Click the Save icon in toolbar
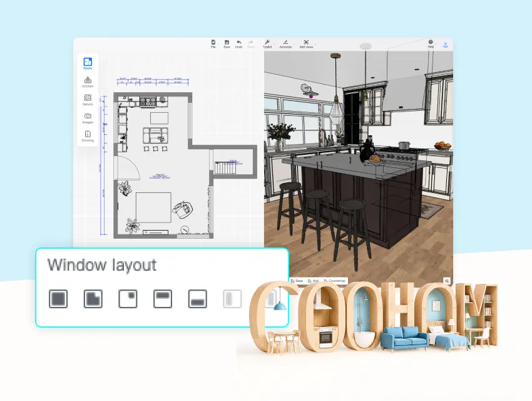 click(227, 43)
